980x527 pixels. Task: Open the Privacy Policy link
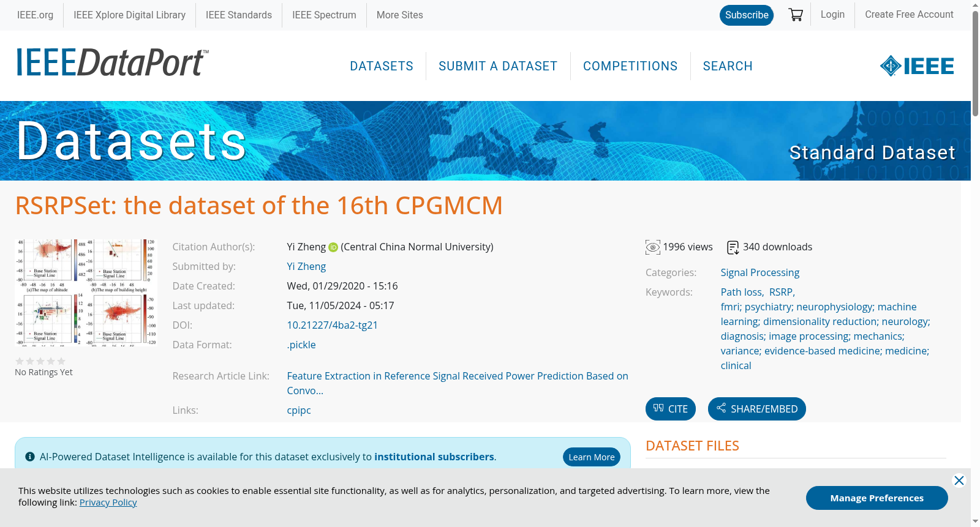tap(108, 503)
